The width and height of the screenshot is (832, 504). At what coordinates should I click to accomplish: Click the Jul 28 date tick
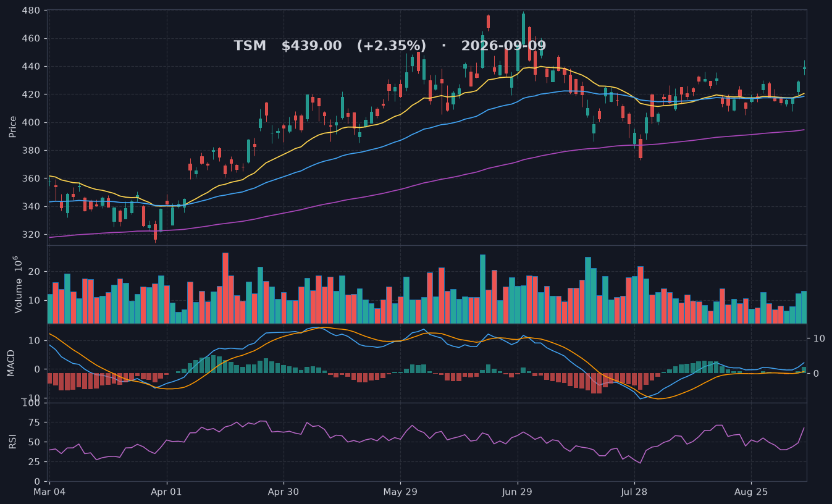pyautogui.click(x=634, y=492)
